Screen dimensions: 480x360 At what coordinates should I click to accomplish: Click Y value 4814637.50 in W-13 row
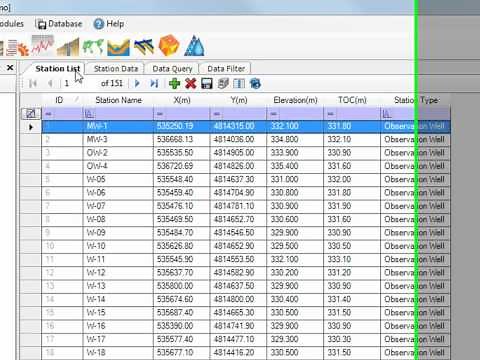(x=238, y=286)
